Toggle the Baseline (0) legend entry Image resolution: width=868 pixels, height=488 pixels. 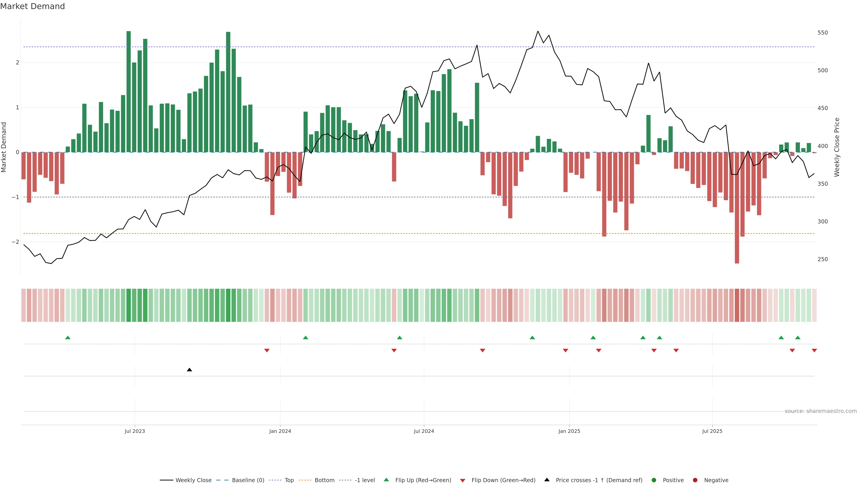click(x=248, y=480)
